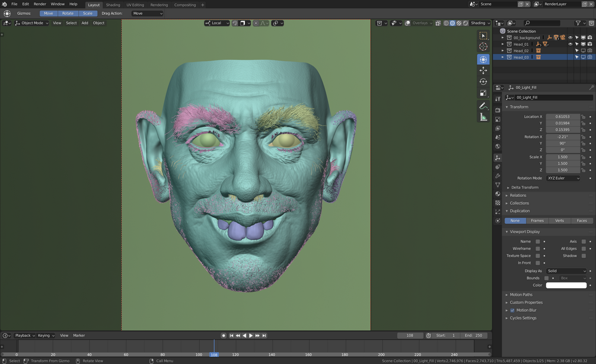596x364 pixels.
Task: Play the animation in reverse
Action: click(x=244, y=336)
